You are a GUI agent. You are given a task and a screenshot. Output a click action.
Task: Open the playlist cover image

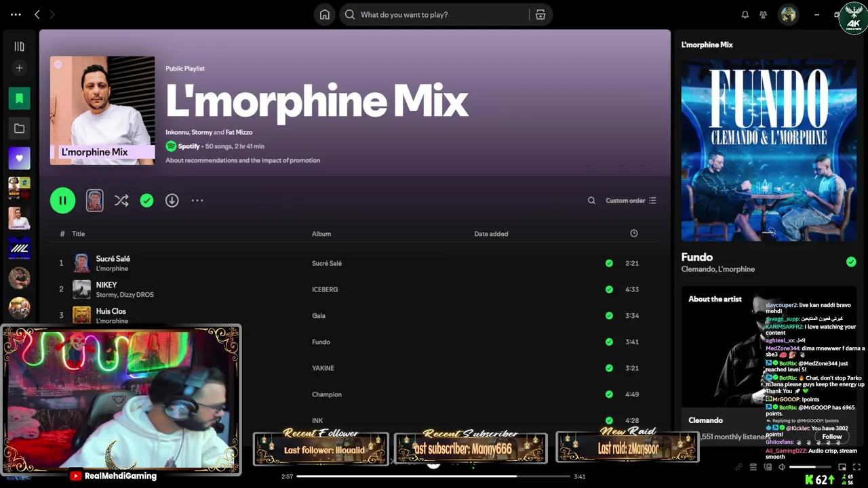[x=102, y=110]
